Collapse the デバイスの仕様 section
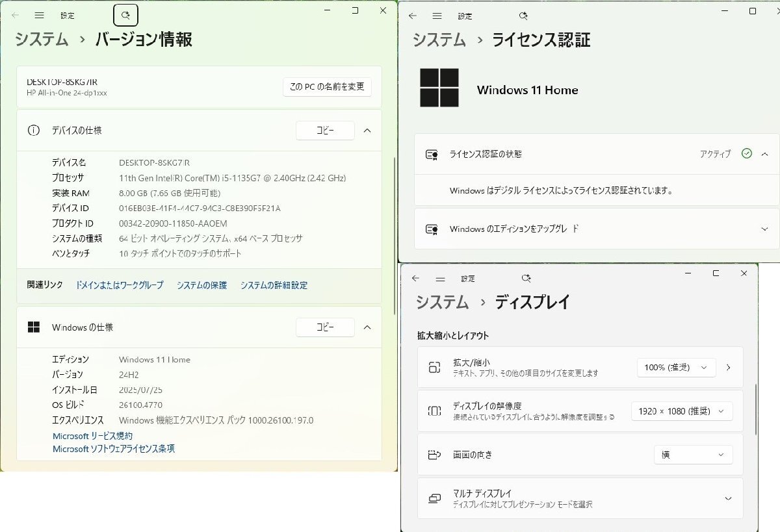The height and width of the screenshot is (532, 780). coord(367,130)
